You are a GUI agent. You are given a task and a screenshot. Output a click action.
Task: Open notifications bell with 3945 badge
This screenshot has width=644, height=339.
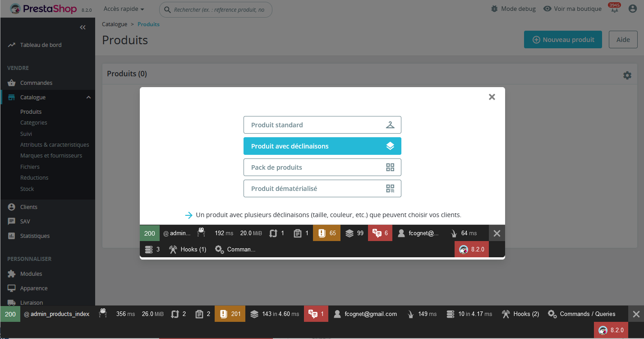pyautogui.click(x=614, y=9)
